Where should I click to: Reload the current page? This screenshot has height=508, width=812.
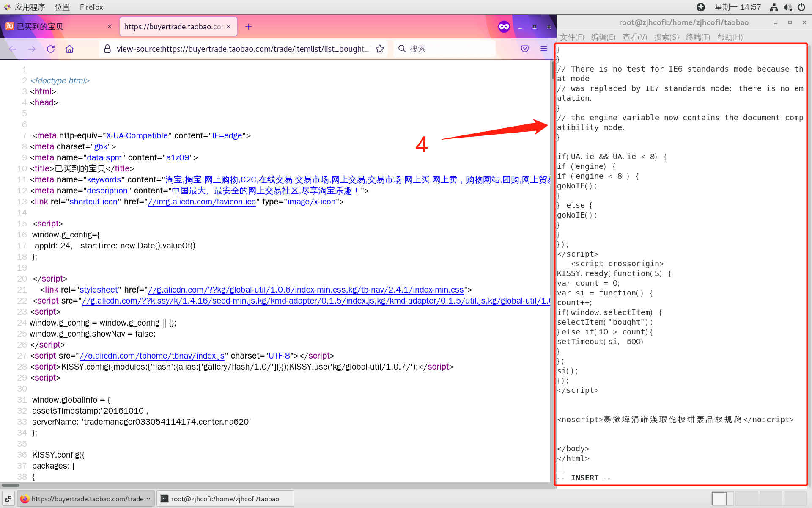click(51, 49)
